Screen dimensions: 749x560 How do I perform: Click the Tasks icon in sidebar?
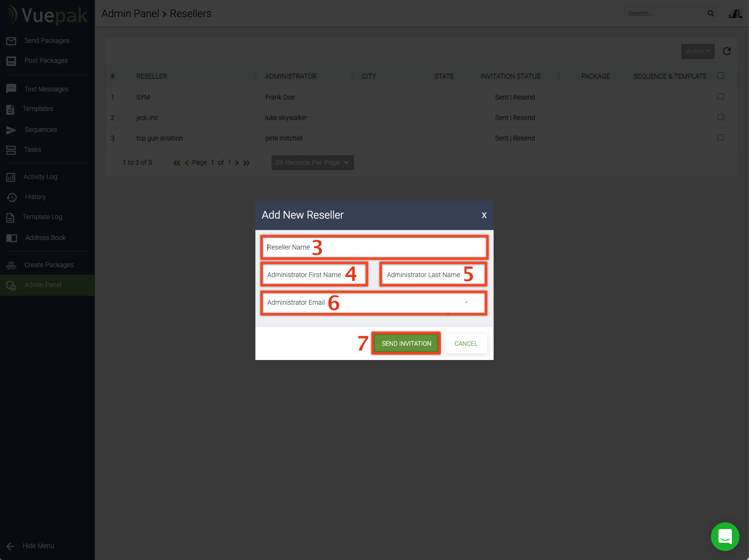coord(11,150)
